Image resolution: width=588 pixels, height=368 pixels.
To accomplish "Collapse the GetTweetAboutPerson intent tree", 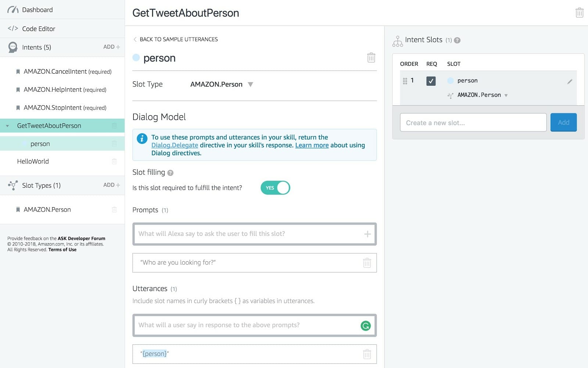I will (x=7, y=126).
